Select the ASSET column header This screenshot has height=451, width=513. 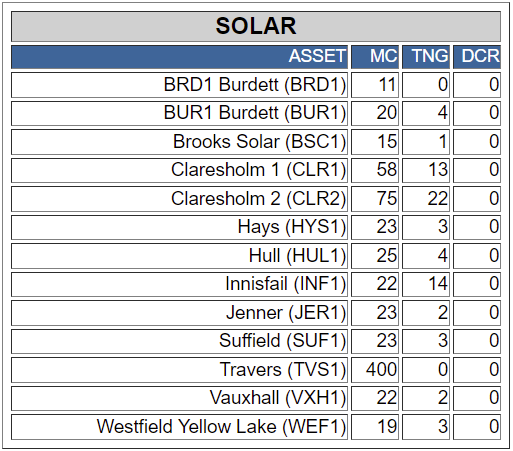[x=179, y=57]
